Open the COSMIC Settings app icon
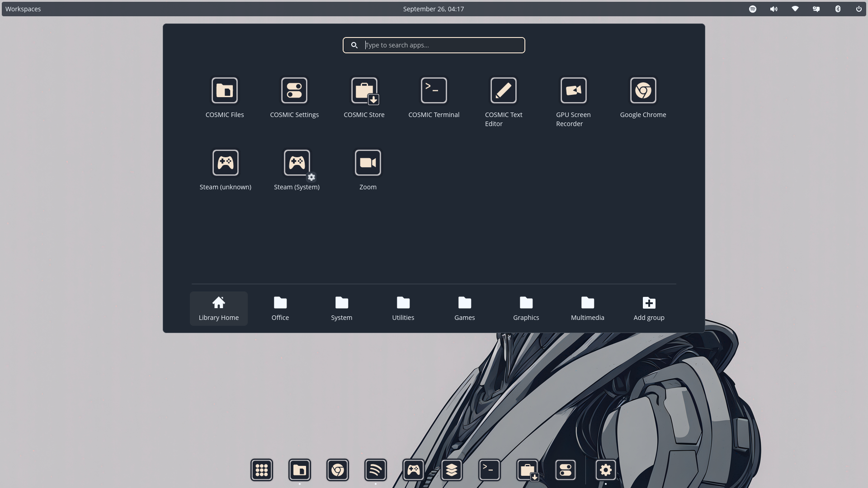This screenshot has width=868, height=488. pyautogui.click(x=294, y=91)
